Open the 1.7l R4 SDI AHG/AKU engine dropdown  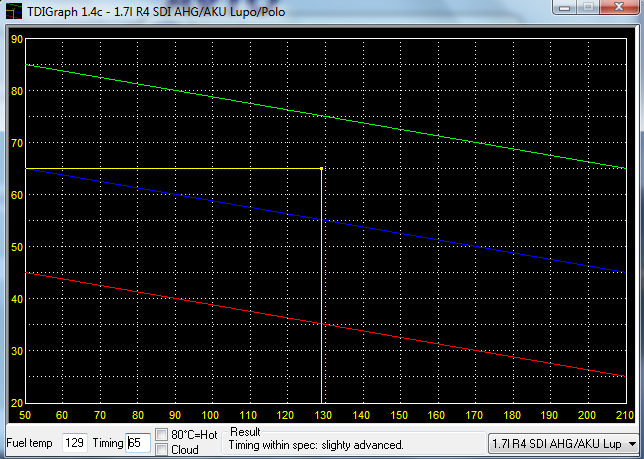(x=563, y=444)
